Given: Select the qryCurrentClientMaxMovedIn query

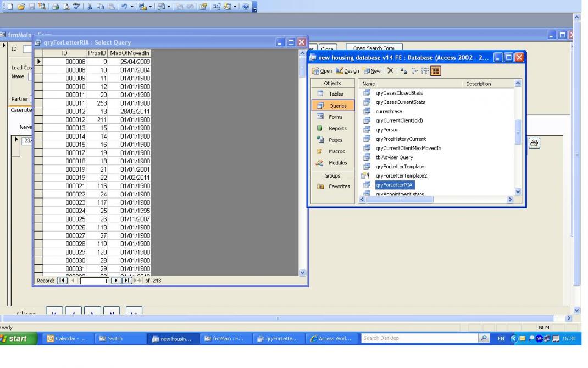Looking at the screenshot, I should click(x=408, y=148).
